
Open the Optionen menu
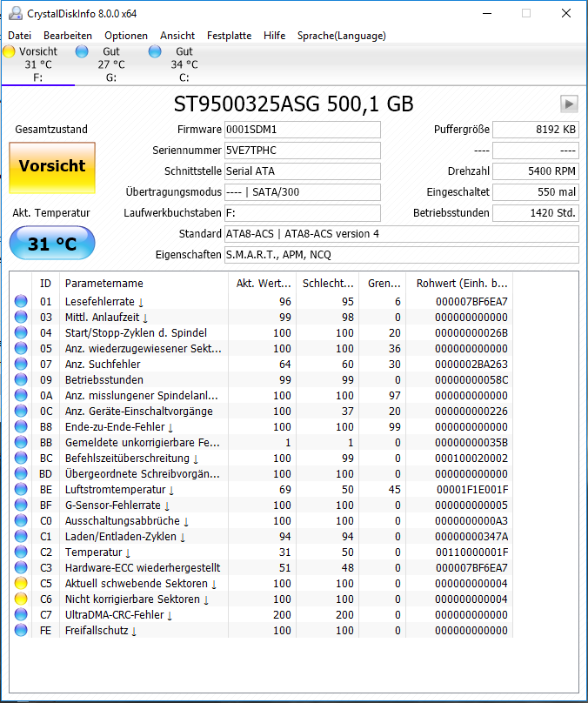click(126, 36)
